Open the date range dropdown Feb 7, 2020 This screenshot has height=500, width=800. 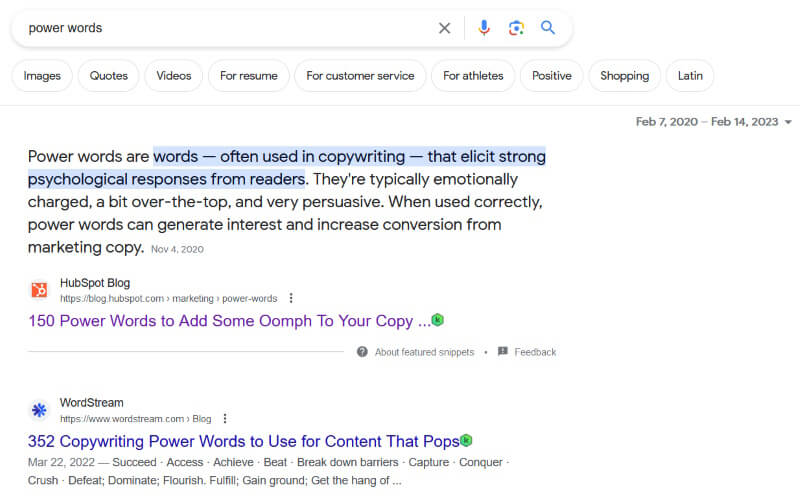click(713, 121)
